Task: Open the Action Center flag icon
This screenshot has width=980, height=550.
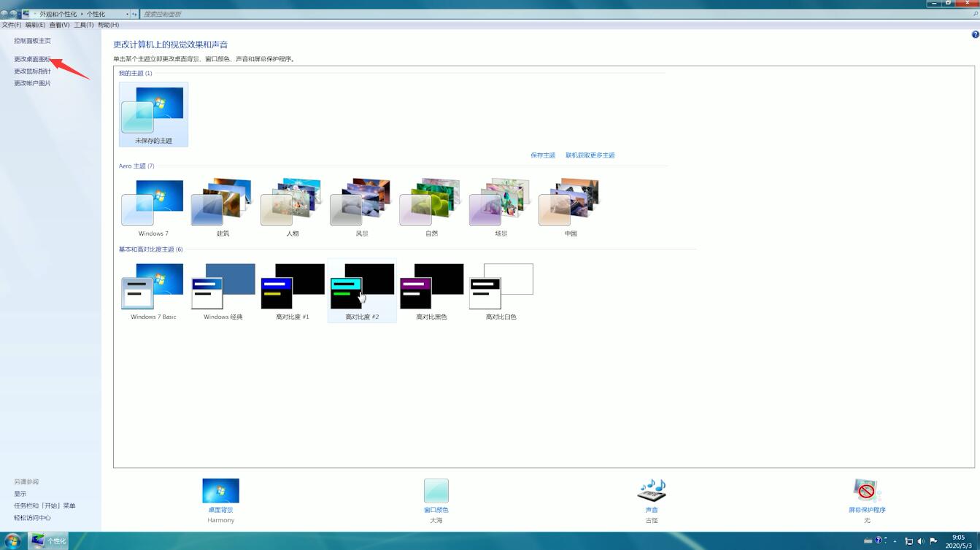Action: pyautogui.click(x=933, y=541)
